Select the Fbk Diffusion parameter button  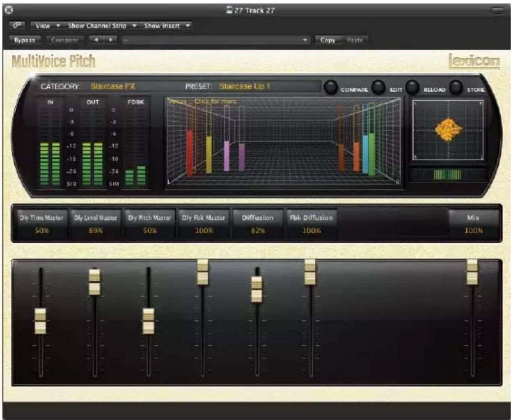pyautogui.click(x=311, y=223)
